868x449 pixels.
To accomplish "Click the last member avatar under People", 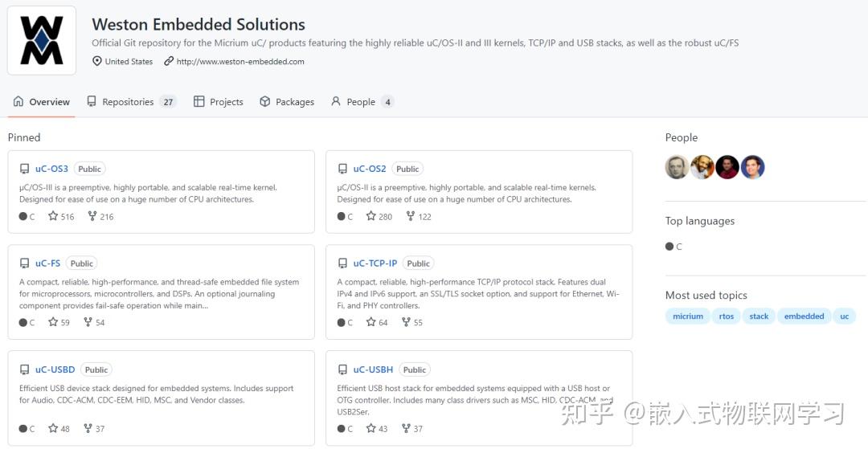I will (x=752, y=167).
